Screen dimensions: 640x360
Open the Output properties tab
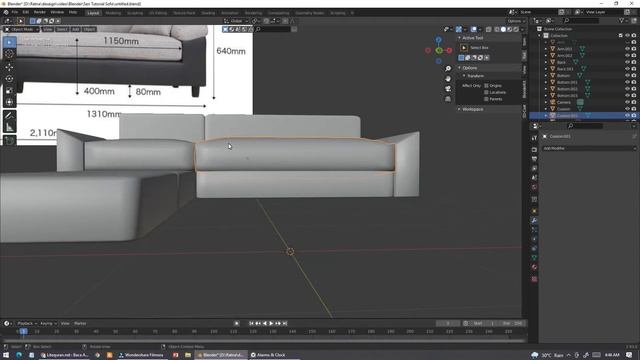tap(534, 159)
